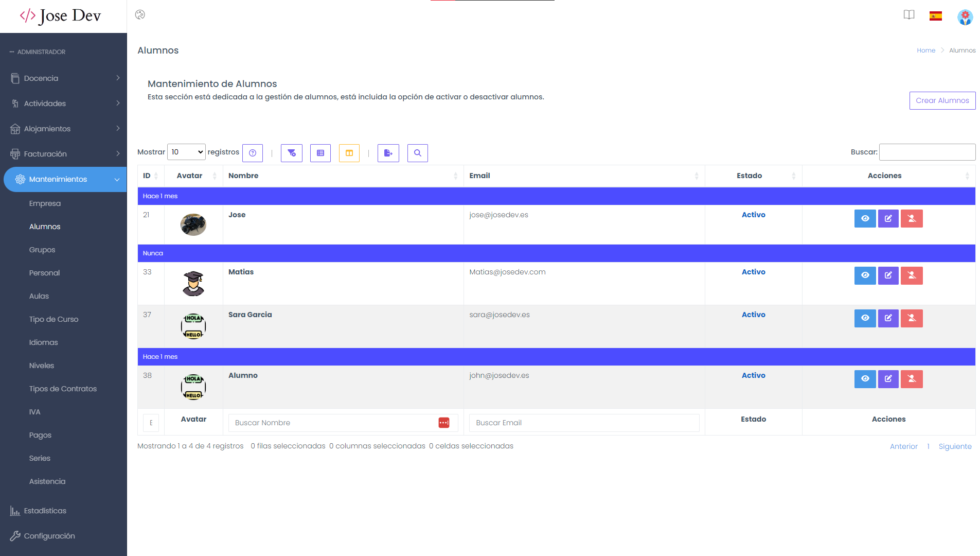View details of student Alumno
Viewport: 980px width, 556px height.
[x=865, y=379]
